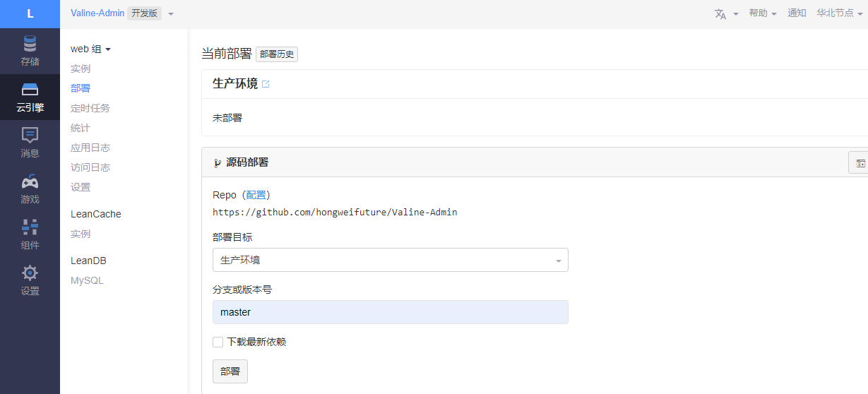The height and width of the screenshot is (394, 868).
Task: Open the 华北节点 region menu
Action: click(838, 13)
